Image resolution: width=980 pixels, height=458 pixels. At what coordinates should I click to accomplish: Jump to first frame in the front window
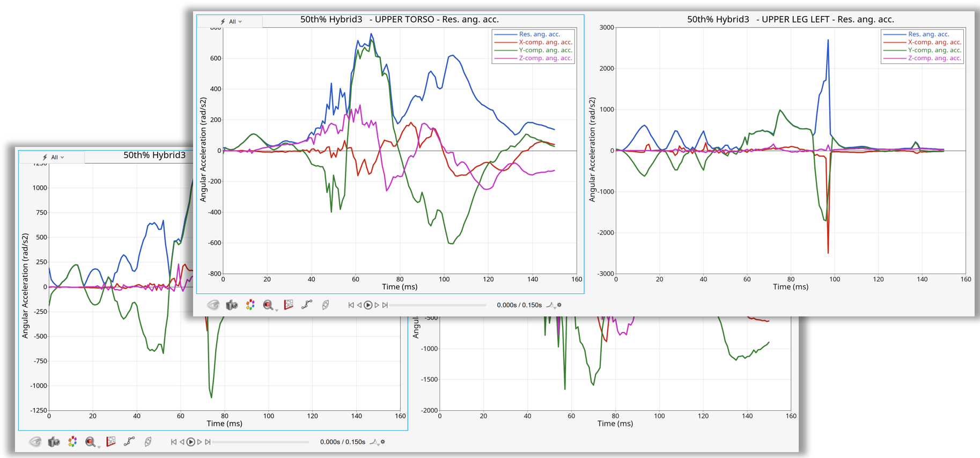pyautogui.click(x=351, y=305)
